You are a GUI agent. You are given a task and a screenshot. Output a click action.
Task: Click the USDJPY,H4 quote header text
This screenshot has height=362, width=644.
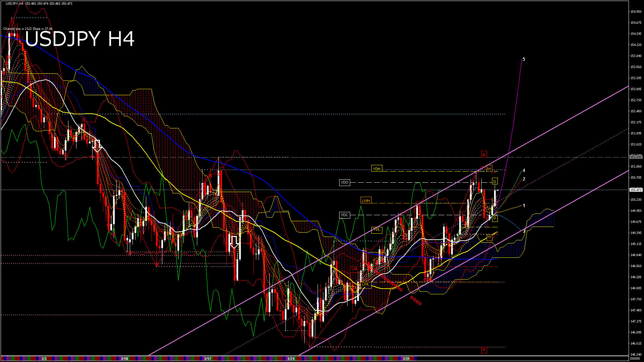coord(39,4)
